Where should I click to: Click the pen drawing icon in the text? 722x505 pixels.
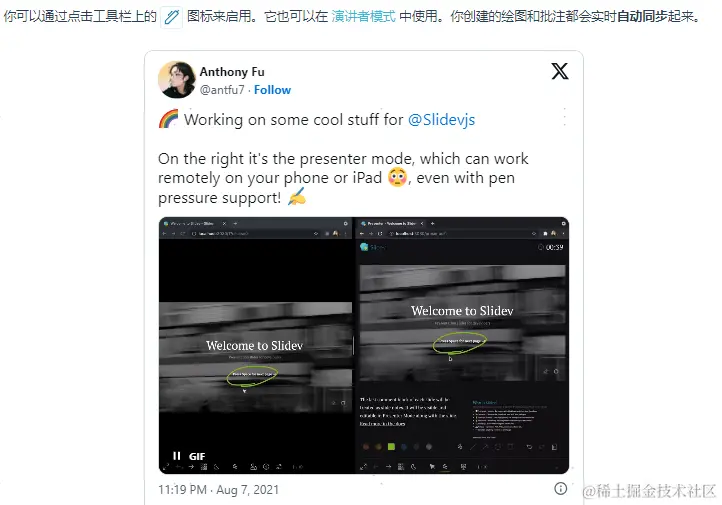coord(171,17)
